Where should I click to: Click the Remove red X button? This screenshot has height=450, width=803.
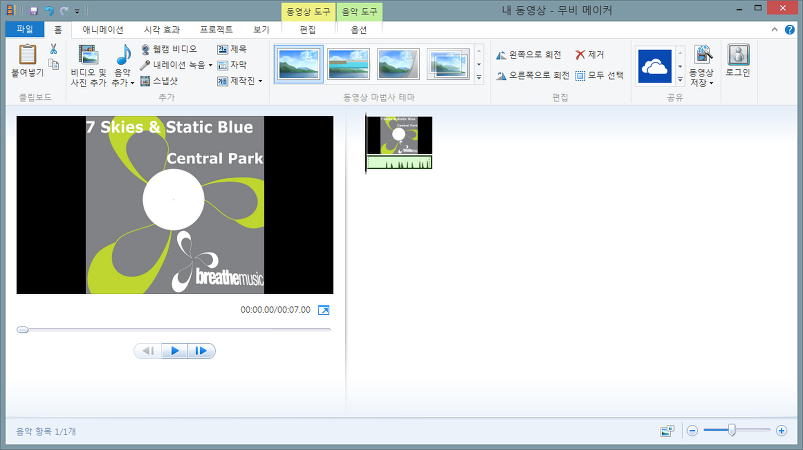tap(589, 55)
